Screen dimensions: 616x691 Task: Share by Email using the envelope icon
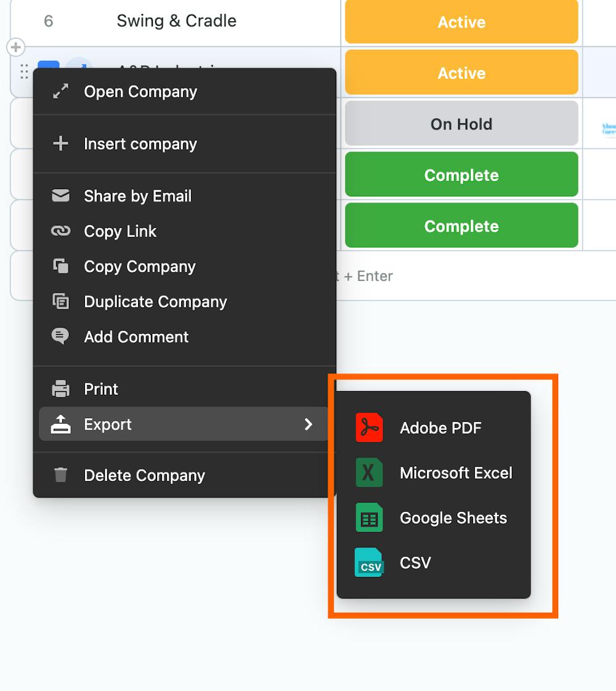[x=60, y=196]
